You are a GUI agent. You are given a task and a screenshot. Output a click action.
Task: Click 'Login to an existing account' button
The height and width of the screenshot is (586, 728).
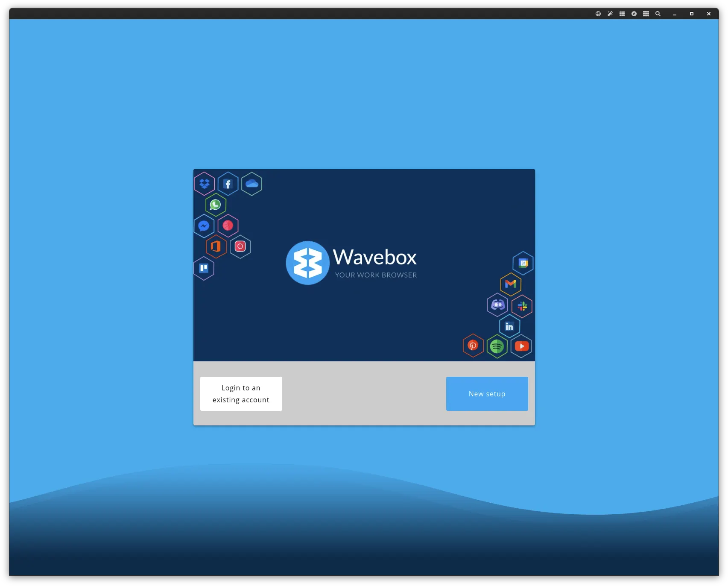coord(241,394)
